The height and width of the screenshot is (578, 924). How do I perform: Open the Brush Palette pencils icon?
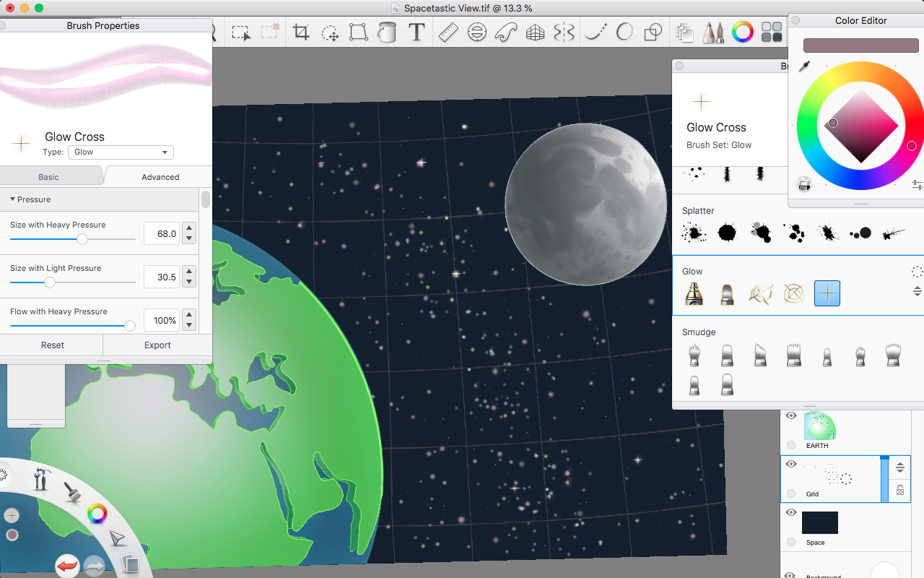(x=714, y=33)
